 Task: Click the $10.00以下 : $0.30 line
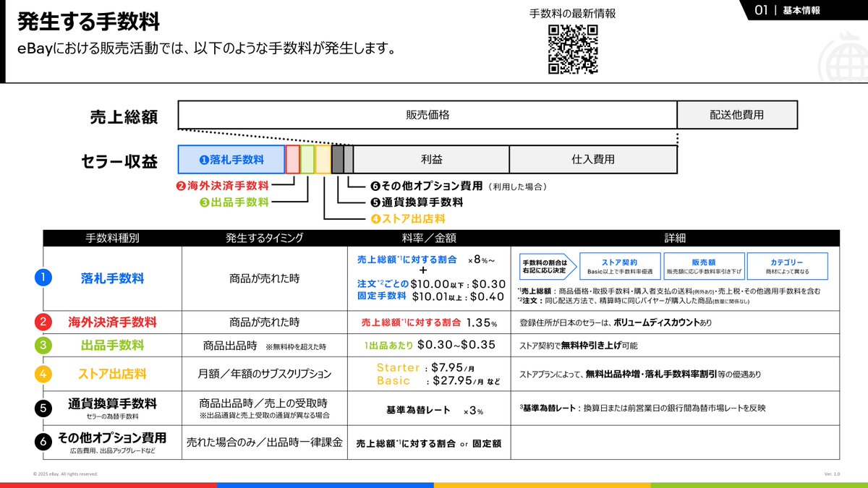click(459, 283)
